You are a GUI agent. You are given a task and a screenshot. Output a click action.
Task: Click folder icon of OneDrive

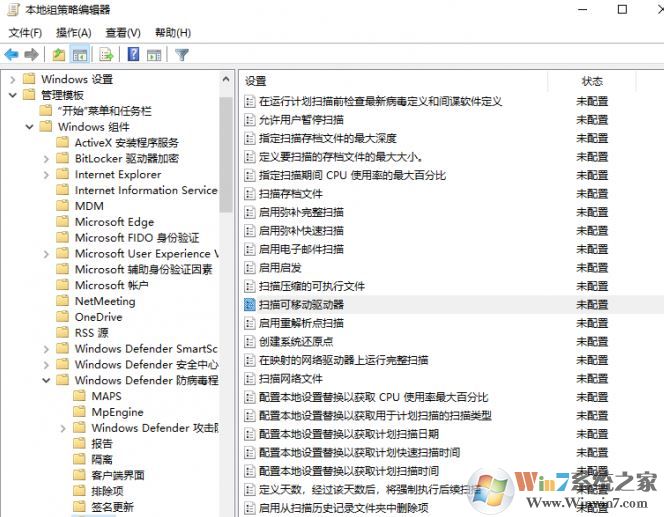point(62,317)
